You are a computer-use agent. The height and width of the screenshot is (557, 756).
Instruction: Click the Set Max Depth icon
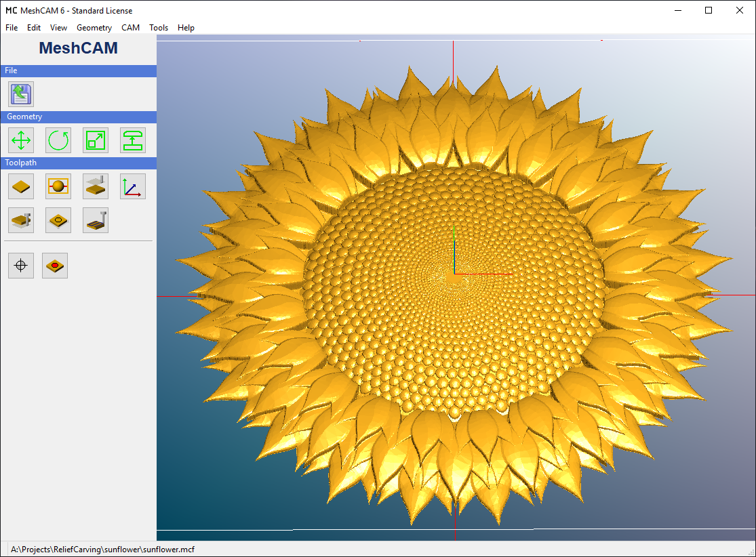[x=96, y=186]
